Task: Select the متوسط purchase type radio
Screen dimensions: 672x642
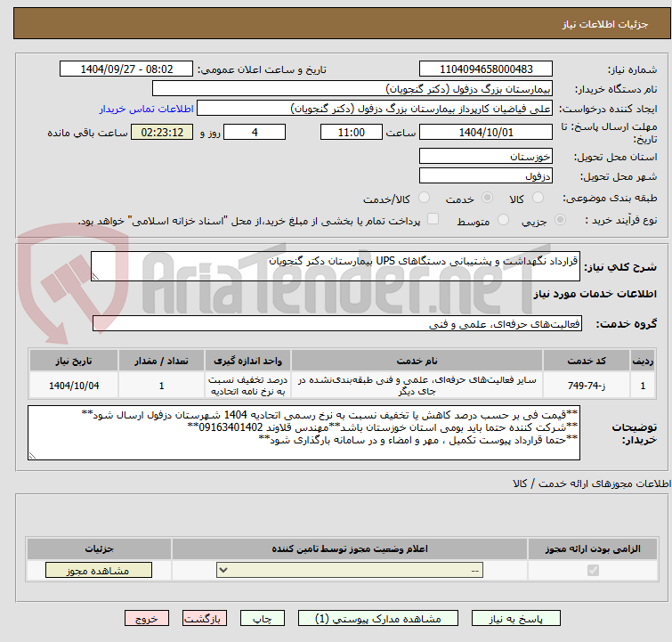Action: click(503, 220)
